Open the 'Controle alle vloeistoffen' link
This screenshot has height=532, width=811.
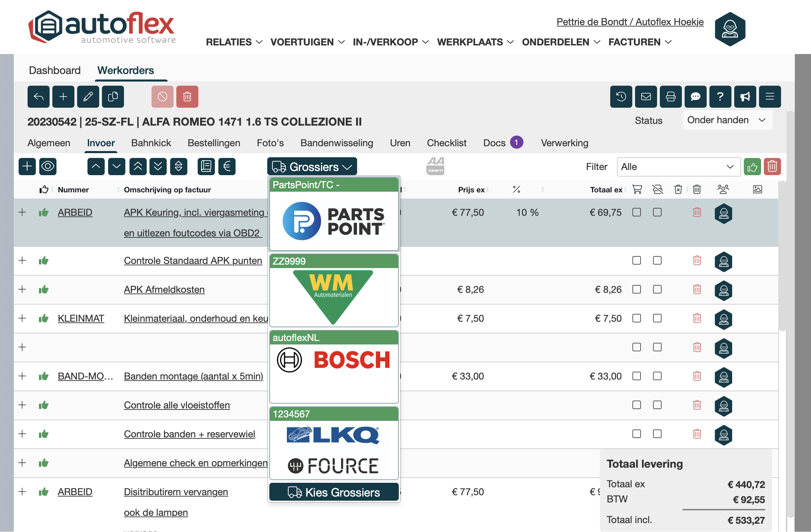[177, 405]
